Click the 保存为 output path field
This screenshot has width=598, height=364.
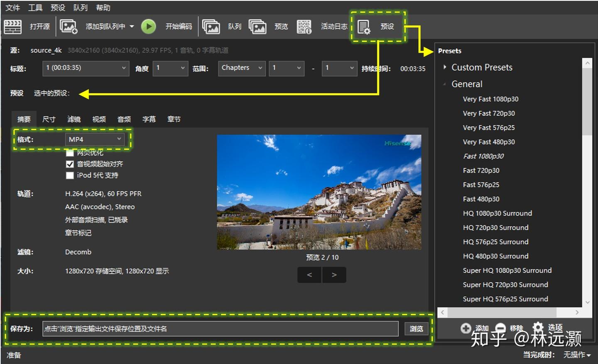(220, 329)
